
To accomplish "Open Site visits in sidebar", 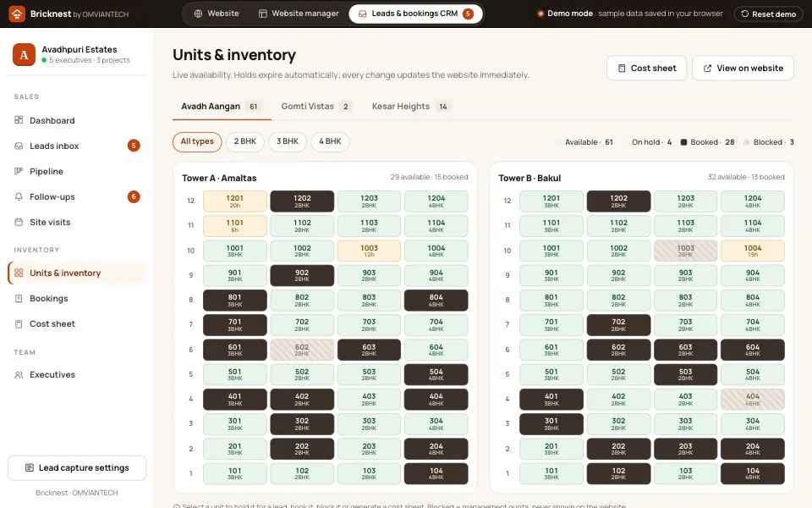I will coord(77,222).
